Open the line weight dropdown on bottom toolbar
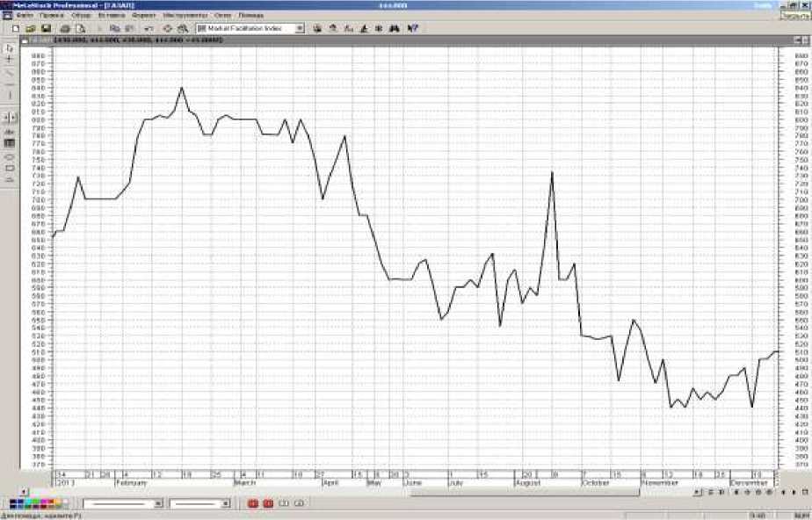 tap(226, 503)
